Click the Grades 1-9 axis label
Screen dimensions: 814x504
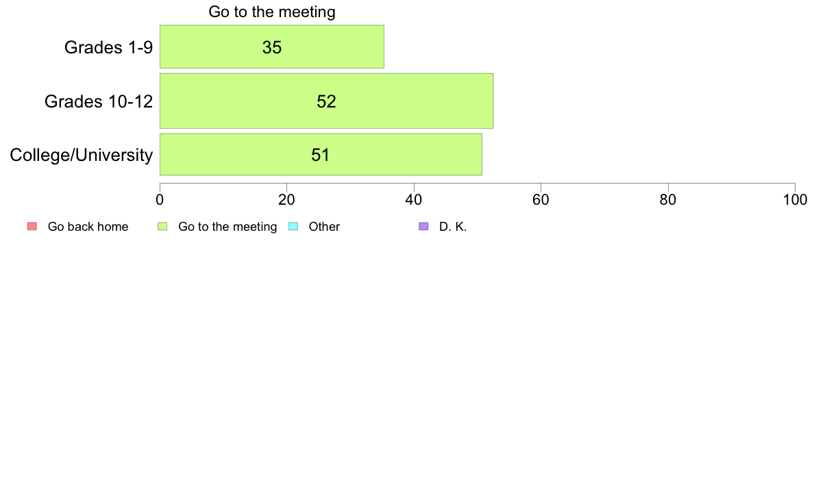108,47
